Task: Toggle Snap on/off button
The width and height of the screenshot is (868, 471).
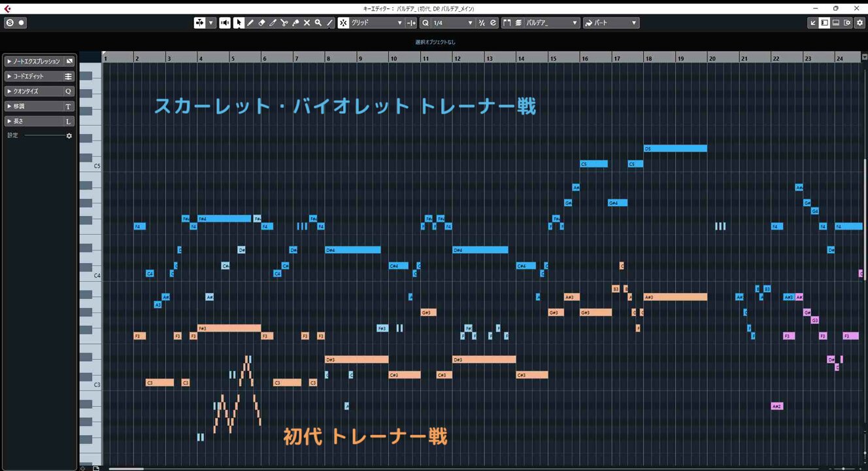Action: 343,23
